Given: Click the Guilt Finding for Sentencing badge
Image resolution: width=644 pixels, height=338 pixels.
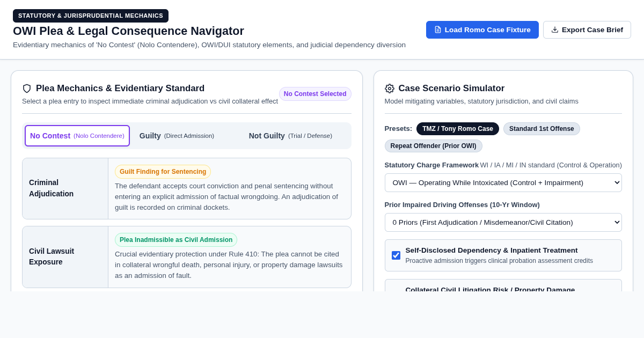Looking at the screenshot, I should click(x=163, y=172).
